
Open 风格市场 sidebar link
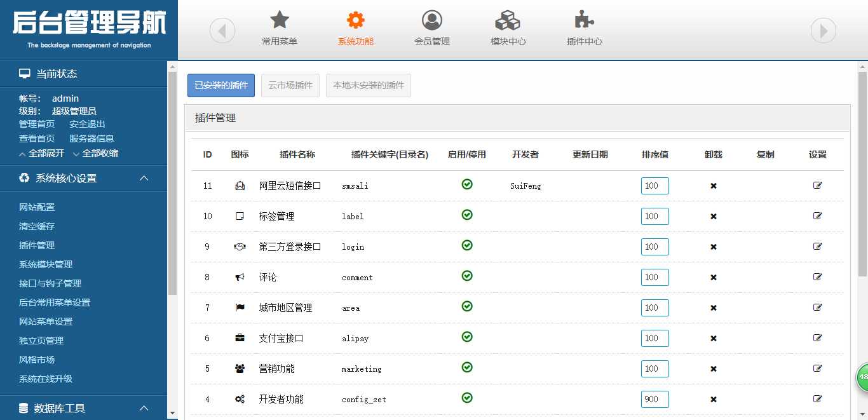[37, 360]
